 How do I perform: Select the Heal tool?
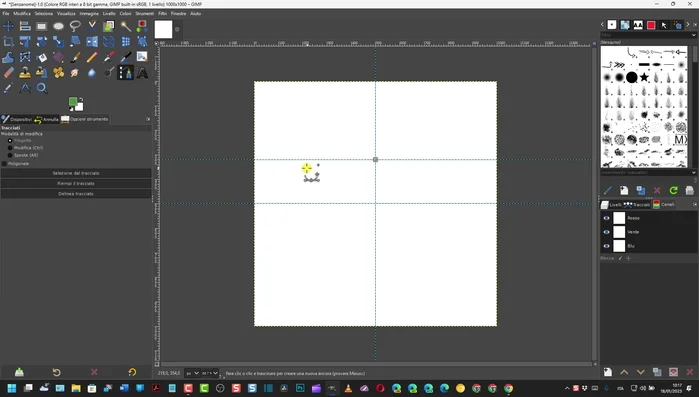(x=58, y=73)
